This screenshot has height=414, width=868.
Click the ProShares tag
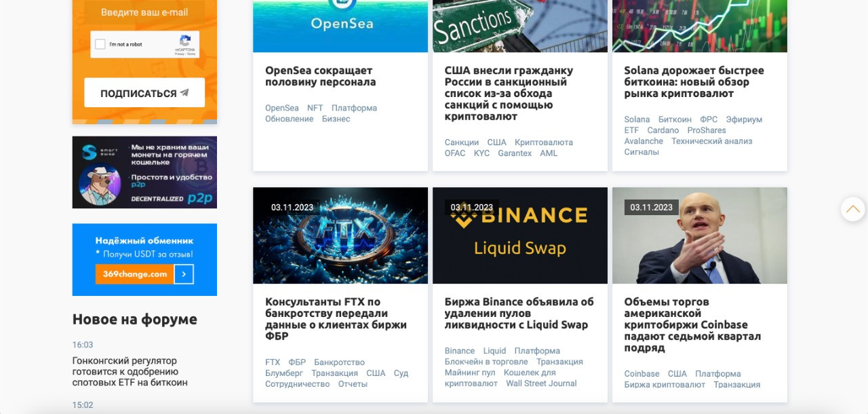707,130
